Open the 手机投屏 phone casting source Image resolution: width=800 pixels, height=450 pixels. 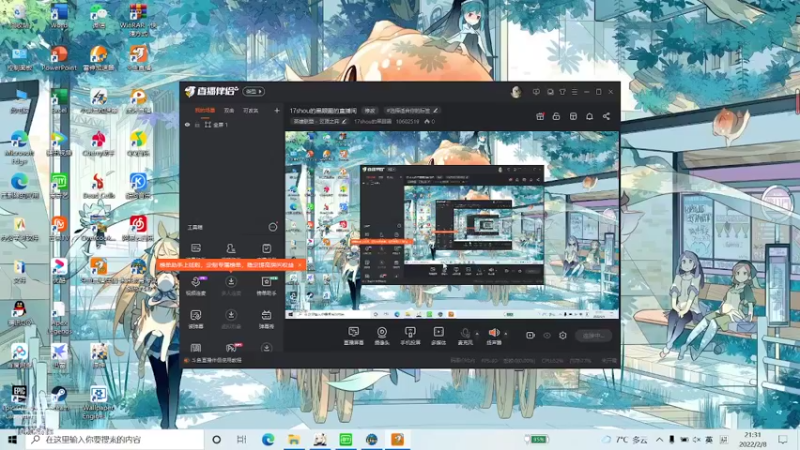tap(410, 332)
